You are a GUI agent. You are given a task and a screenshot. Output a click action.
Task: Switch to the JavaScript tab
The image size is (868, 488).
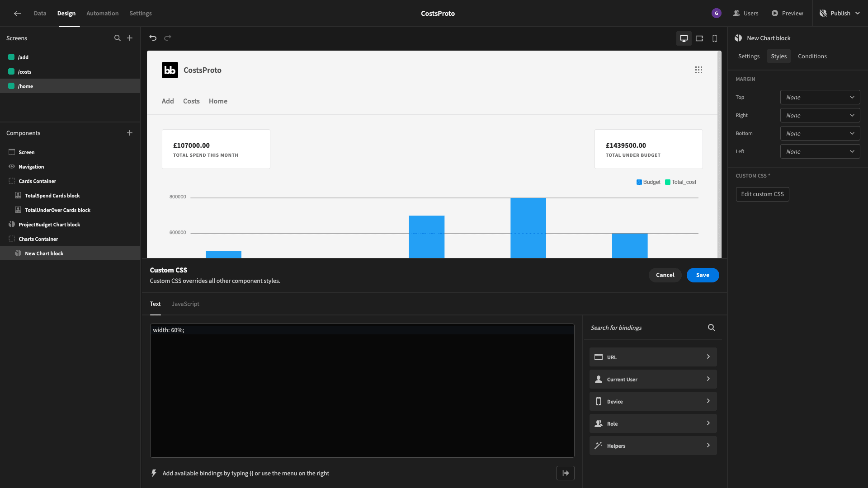(x=185, y=304)
